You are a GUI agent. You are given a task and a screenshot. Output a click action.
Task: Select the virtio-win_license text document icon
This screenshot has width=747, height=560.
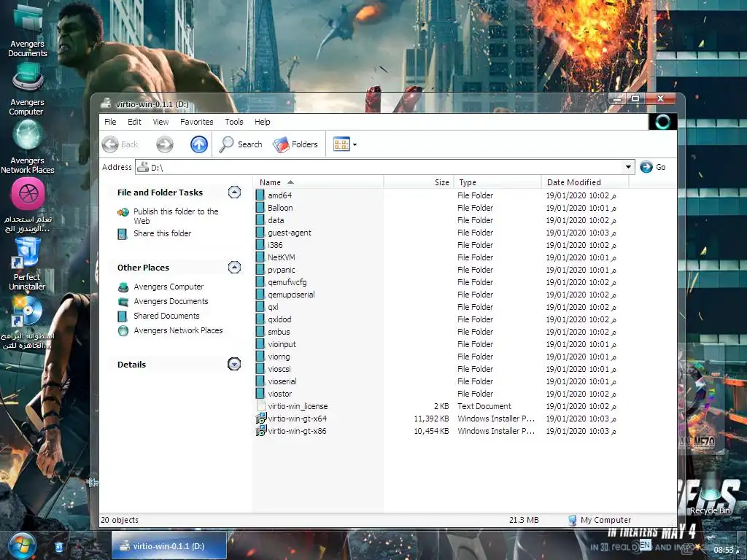pyautogui.click(x=260, y=405)
